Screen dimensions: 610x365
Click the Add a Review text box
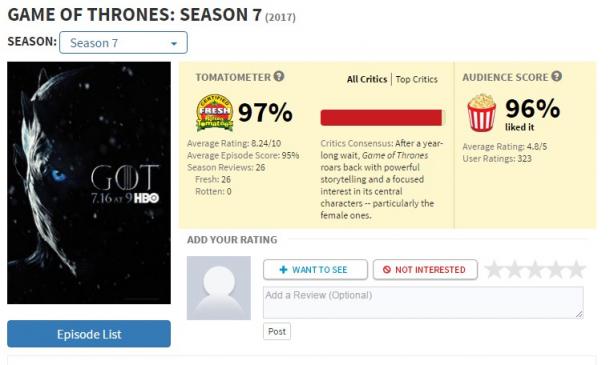click(x=423, y=302)
